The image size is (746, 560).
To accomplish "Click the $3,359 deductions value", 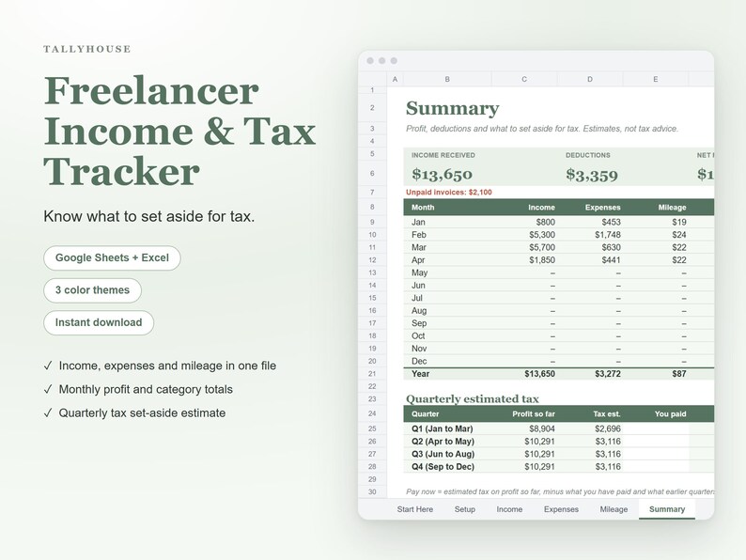I will coord(592,175).
